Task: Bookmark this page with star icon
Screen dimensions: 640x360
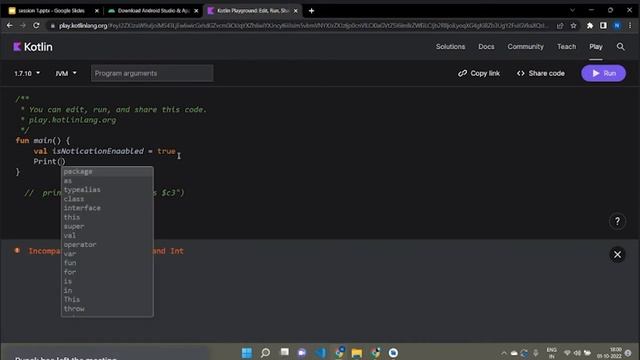Action: pos(573,26)
